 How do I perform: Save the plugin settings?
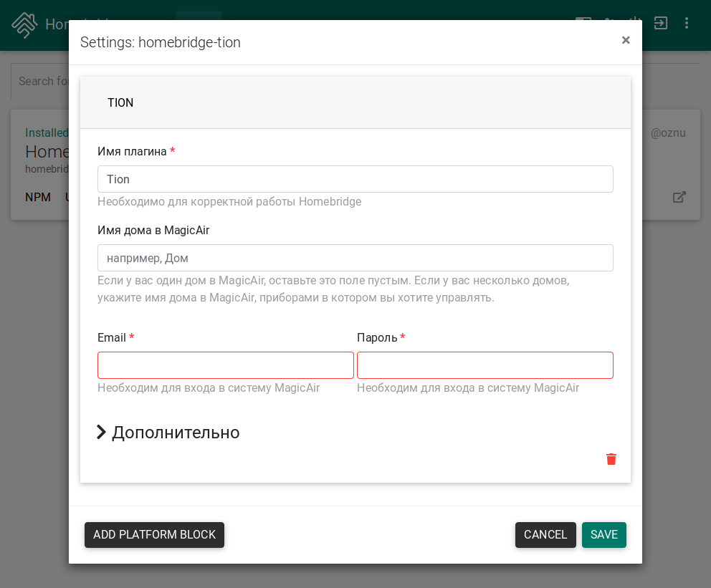pyautogui.click(x=604, y=534)
